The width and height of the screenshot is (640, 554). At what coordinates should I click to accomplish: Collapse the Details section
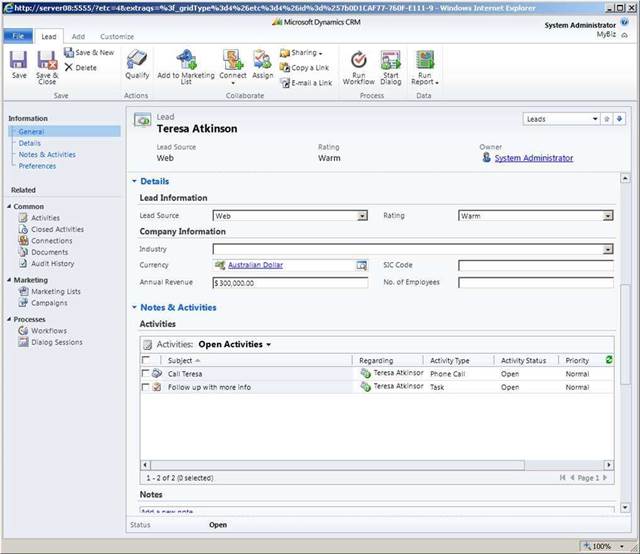click(x=134, y=181)
